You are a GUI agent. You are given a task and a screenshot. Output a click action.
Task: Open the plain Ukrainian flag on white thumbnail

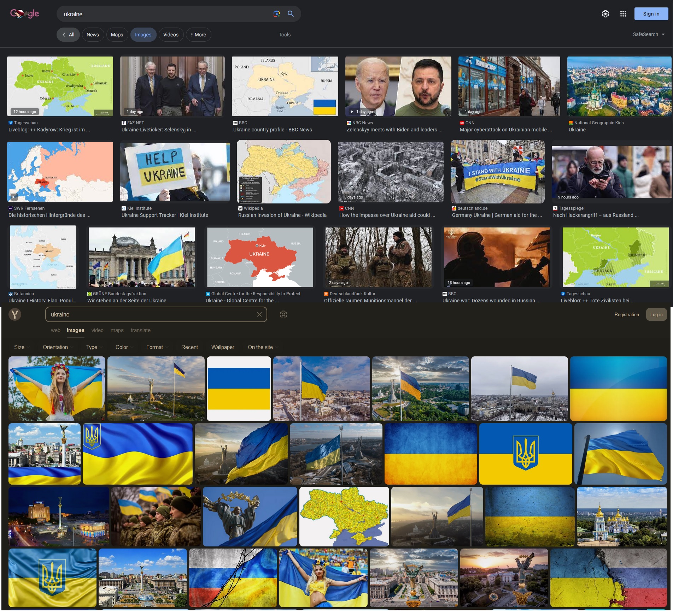coord(239,389)
